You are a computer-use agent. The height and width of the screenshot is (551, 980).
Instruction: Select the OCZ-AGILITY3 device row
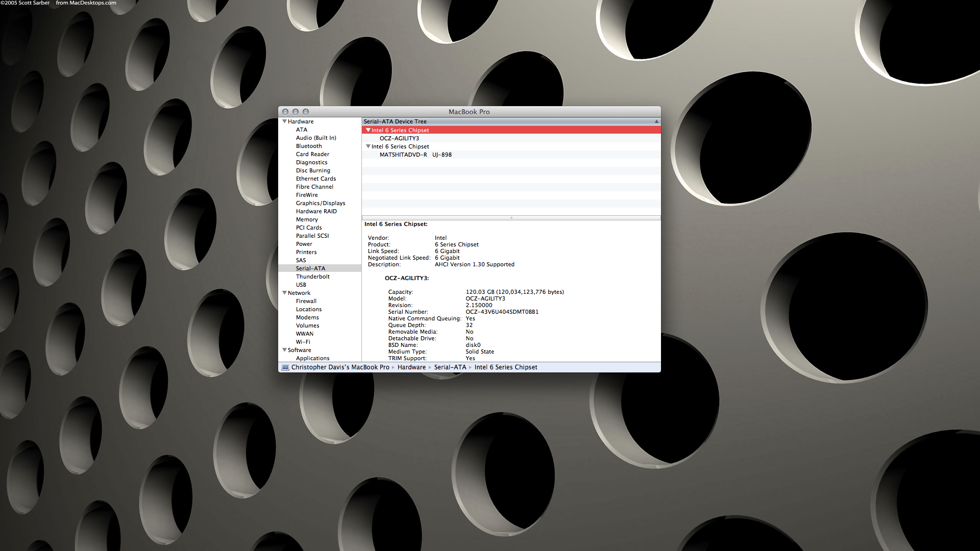[399, 138]
